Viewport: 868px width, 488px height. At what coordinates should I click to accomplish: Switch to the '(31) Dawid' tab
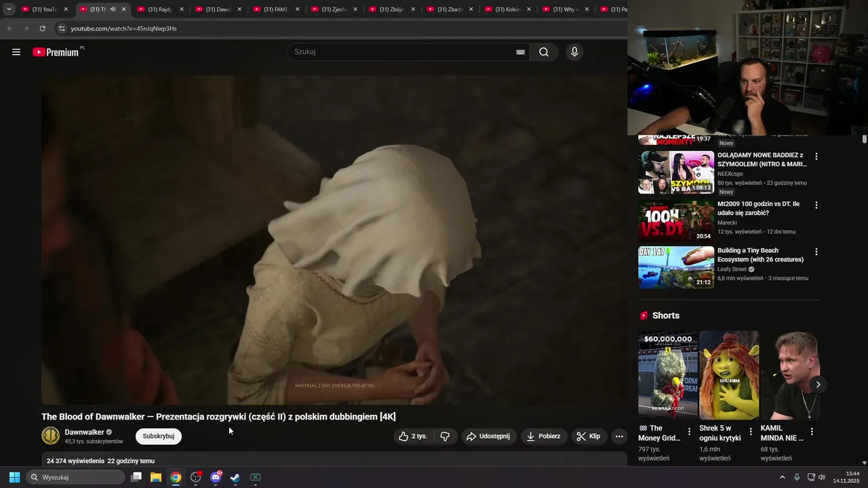pos(218,9)
